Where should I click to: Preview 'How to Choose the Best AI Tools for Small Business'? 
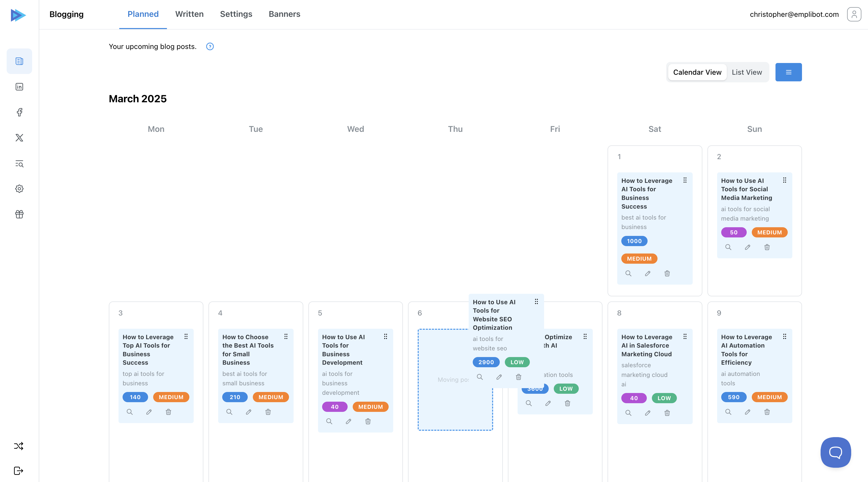[x=229, y=412]
